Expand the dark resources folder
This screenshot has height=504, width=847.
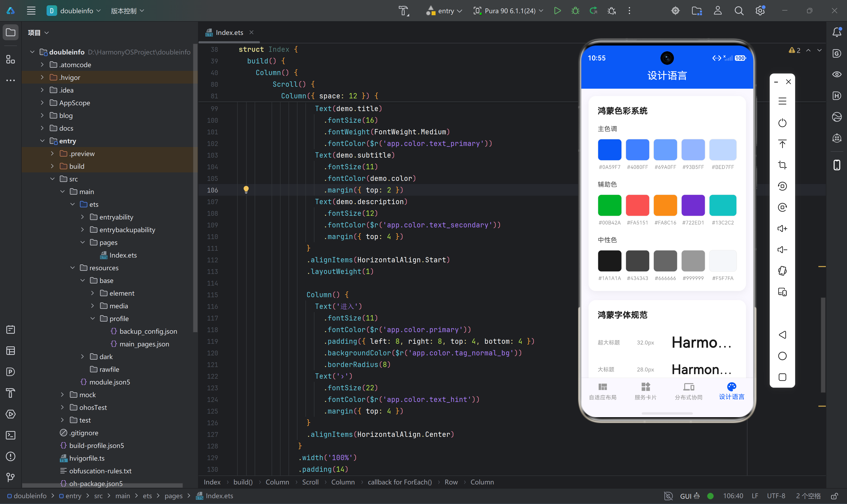82,357
